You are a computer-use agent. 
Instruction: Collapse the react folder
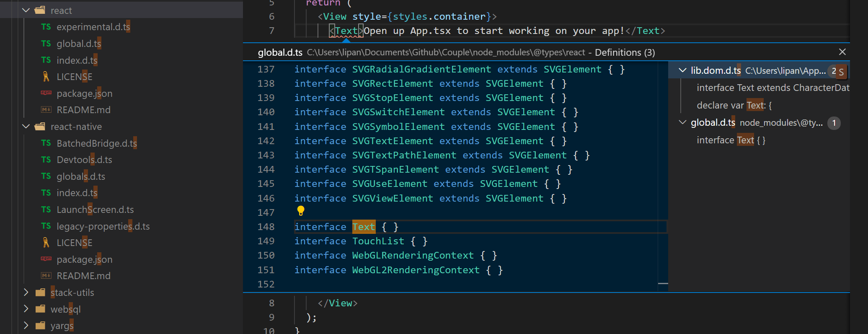(26, 10)
